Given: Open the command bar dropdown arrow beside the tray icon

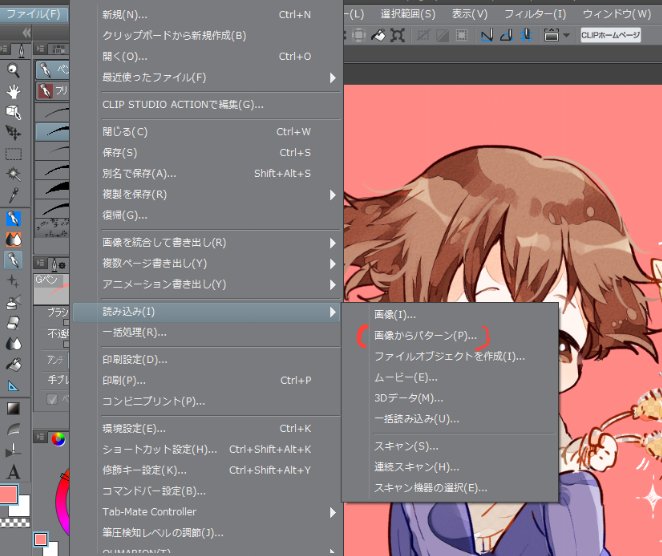Looking at the screenshot, I should tap(567, 35).
